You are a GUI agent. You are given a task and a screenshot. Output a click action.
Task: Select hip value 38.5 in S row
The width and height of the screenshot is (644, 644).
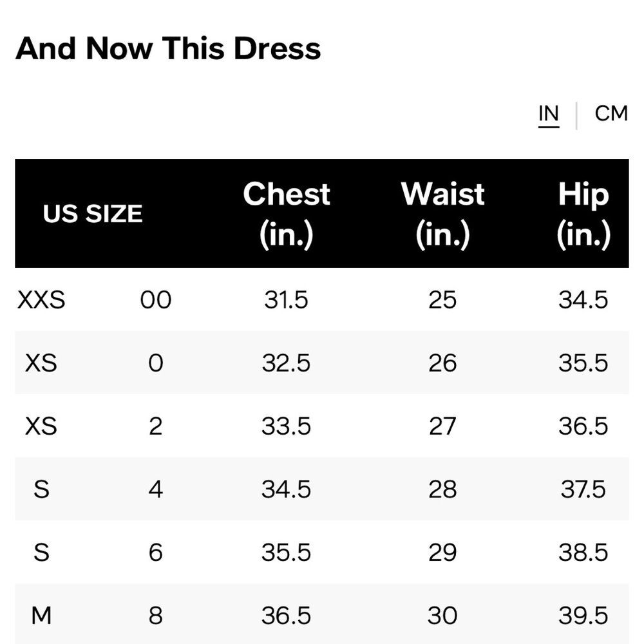tap(583, 552)
